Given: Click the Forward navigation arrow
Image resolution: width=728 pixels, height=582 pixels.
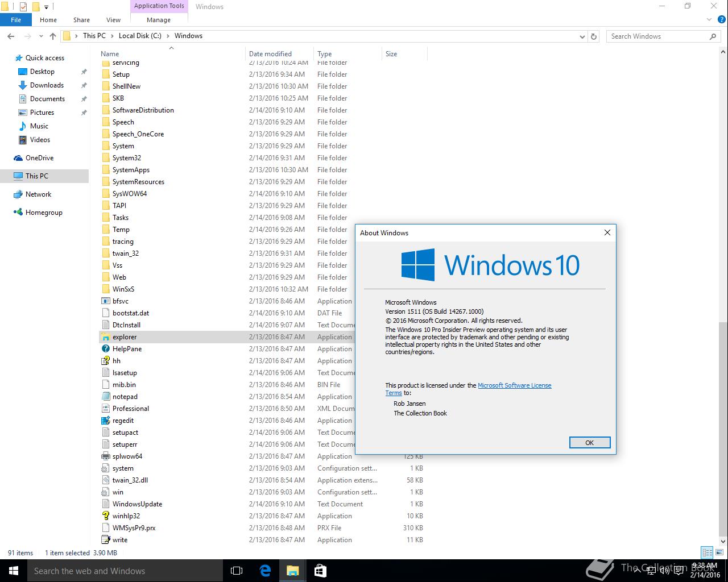Looking at the screenshot, I should [28, 36].
